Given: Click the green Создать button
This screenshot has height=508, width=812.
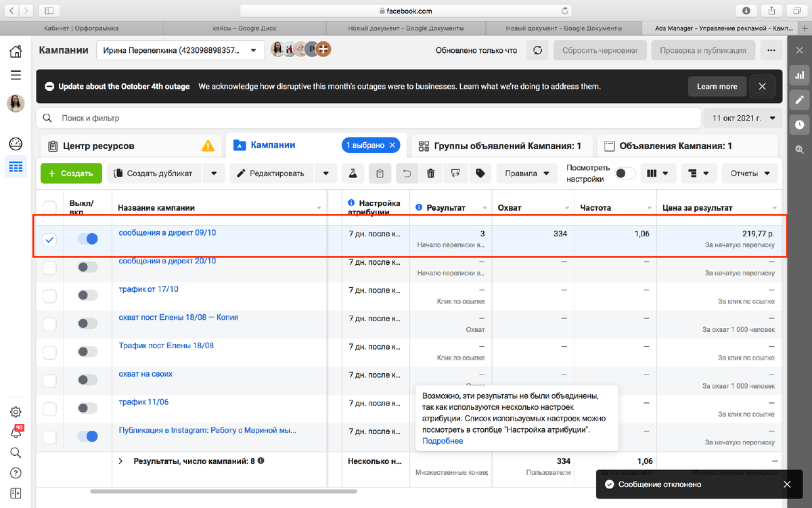Looking at the screenshot, I should click(71, 173).
